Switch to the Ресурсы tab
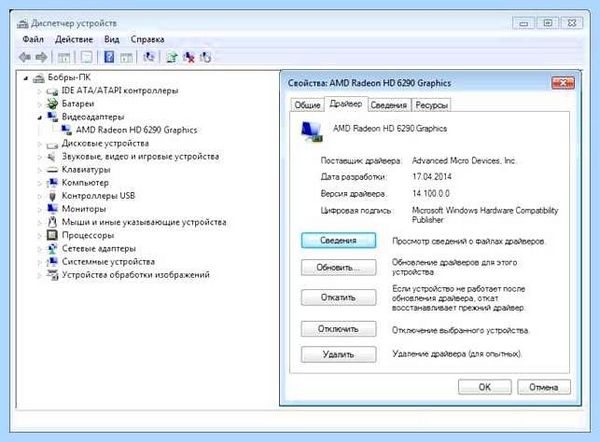This screenshot has height=442, width=600. click(x=432, y=105)
